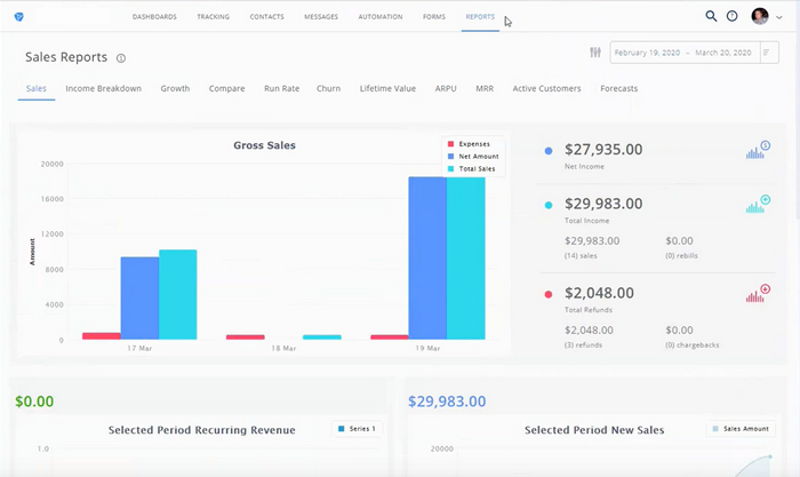Switch to the Compare tab

[227, 88]
